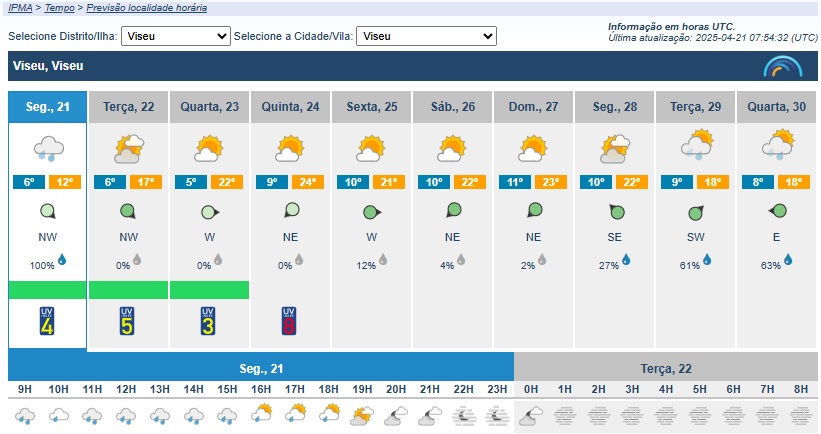Click the 27% precipitation probability value
Viewport: 821px width, 434px height.
point(609,265)
